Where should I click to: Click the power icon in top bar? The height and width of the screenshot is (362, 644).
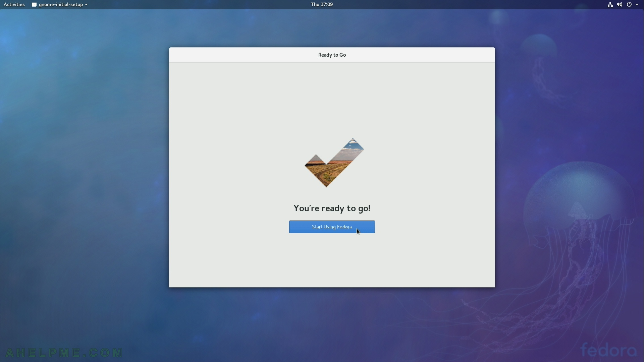(629, 4)
